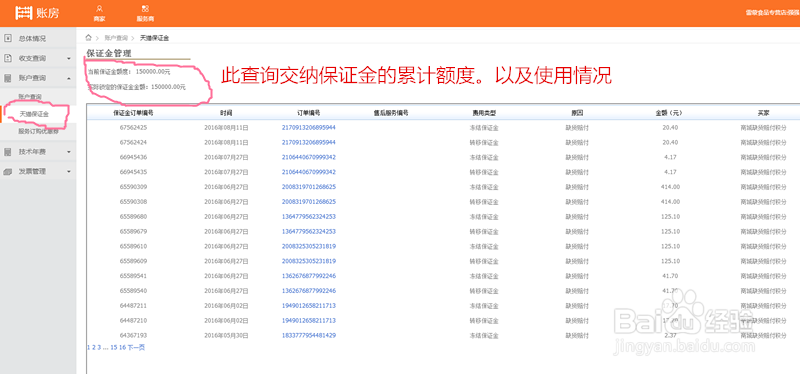Click the 发票管理 invoice icon

(8, 171)
